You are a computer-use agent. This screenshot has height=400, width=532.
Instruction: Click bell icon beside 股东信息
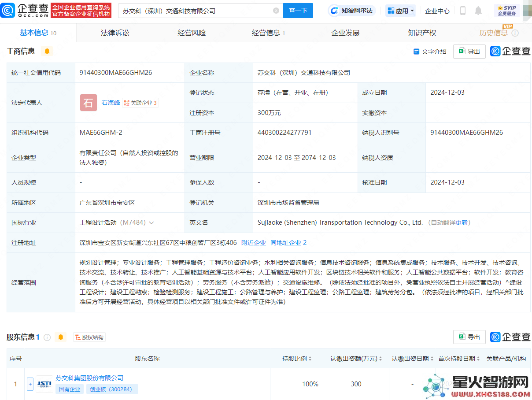coord(61,337)
